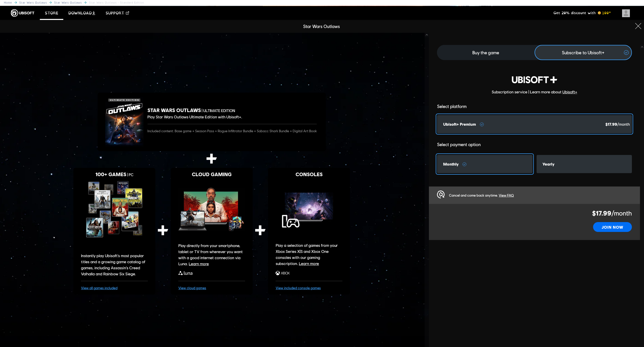
Task: Open the SUPPORT external link
Action: point(117,13)
